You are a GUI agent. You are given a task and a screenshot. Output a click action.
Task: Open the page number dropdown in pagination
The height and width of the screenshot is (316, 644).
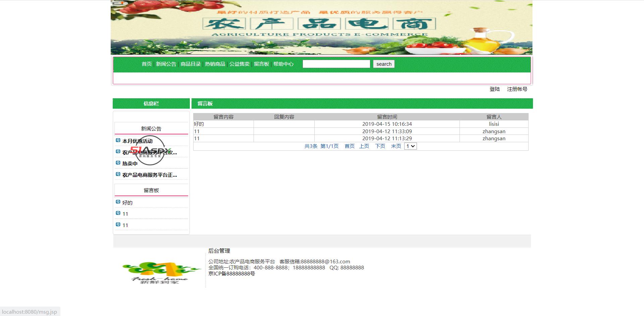[x=410, y=146]
